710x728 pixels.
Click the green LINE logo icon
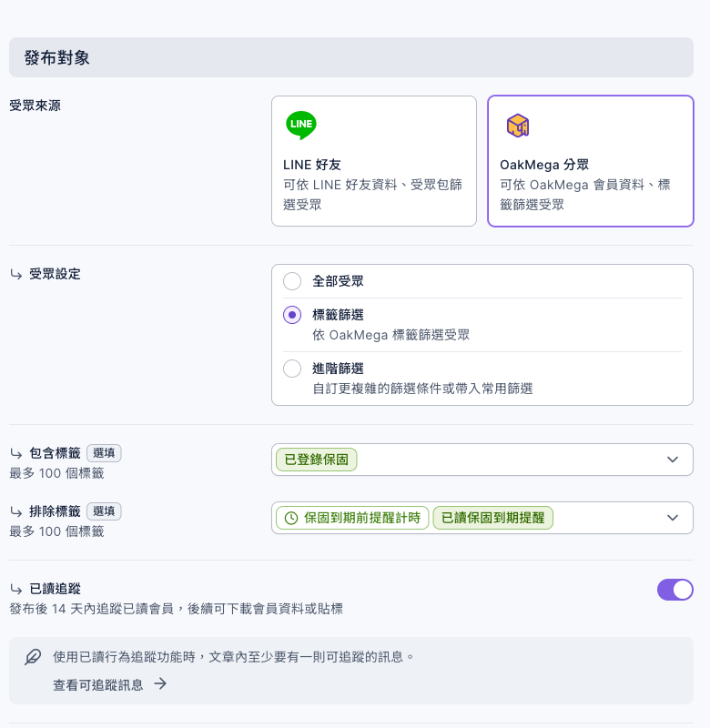pos(301,125)
